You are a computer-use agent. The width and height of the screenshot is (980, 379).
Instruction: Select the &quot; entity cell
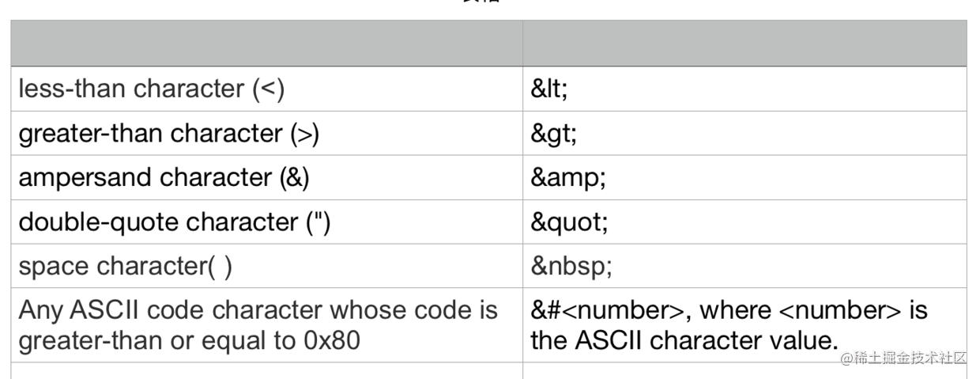point(744,222)
